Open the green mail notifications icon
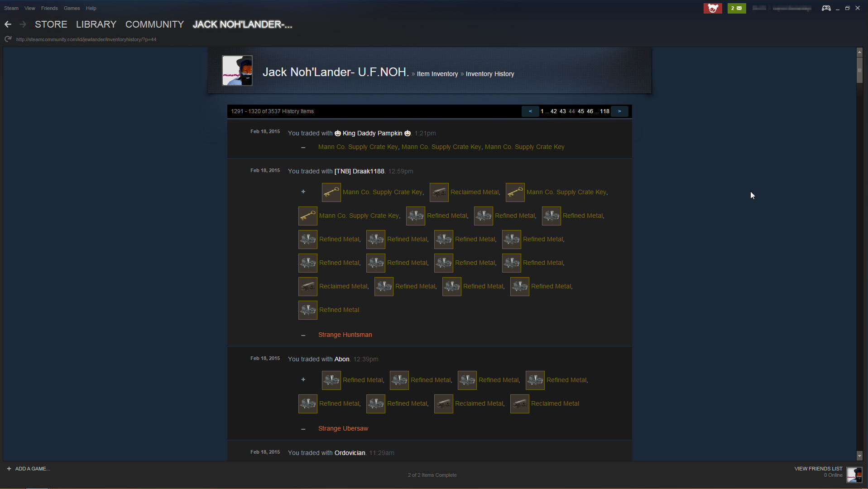Image resolution: width=868 pixels, height=489 pixels. pyautogui.click(x=737, y=8)
